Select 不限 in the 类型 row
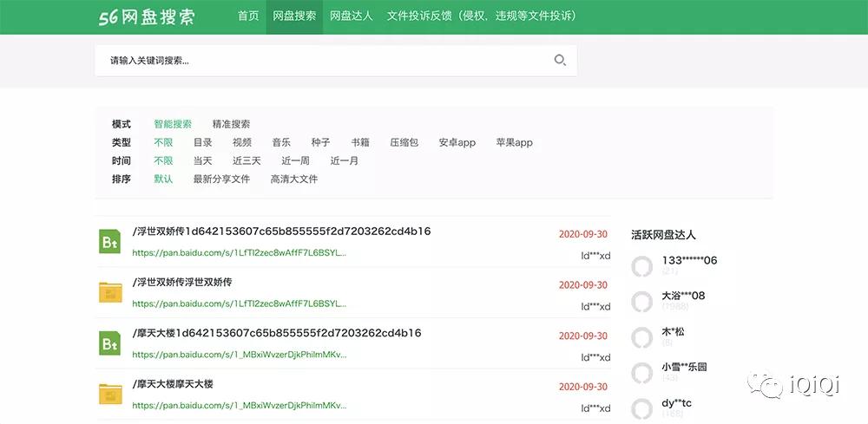The image size is (868, 424). 163,142
